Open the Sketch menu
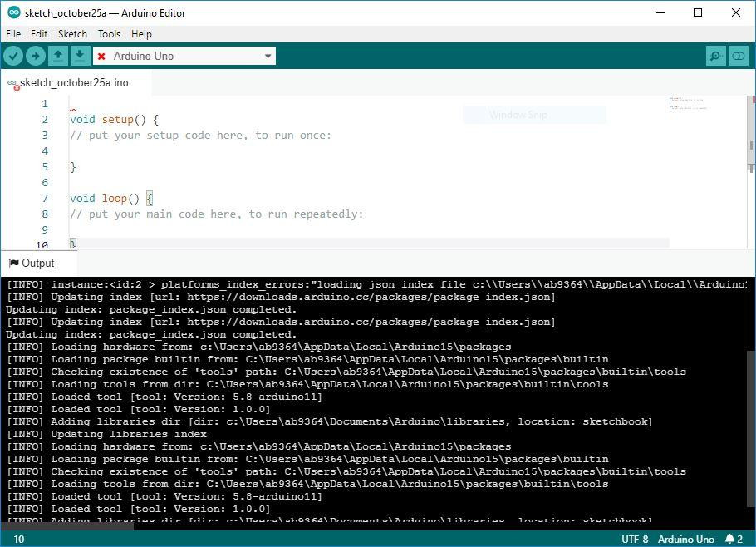Image resolution: width=756 pixels, height=547 pixels. [72, 34]
